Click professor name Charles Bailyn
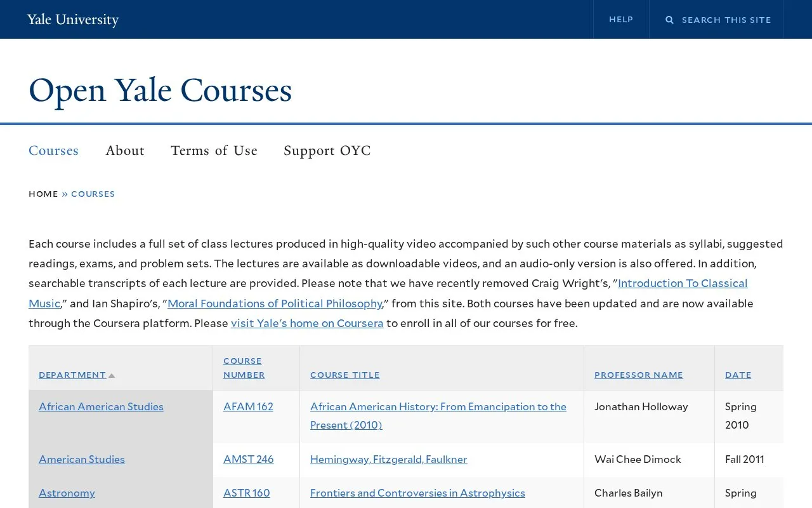 (x=629, y=493)
